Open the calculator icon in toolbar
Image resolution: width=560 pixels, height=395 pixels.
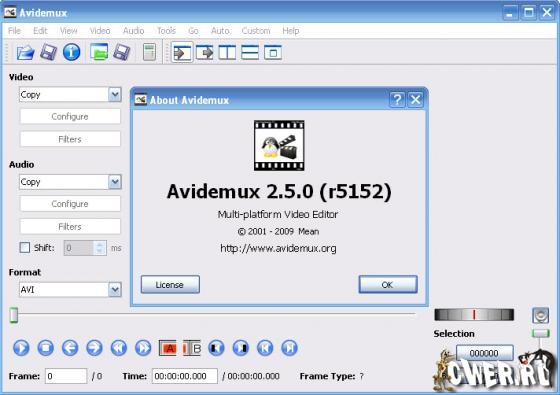click(149, 52)
